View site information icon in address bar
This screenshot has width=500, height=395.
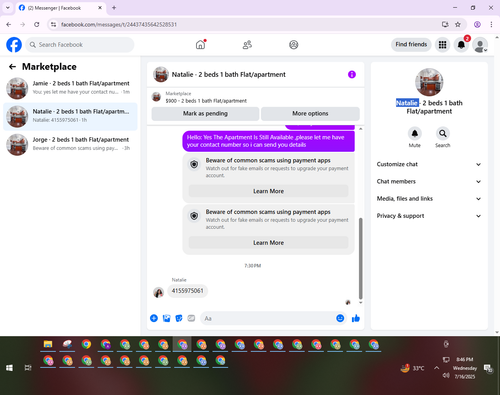tap(53, 24)
